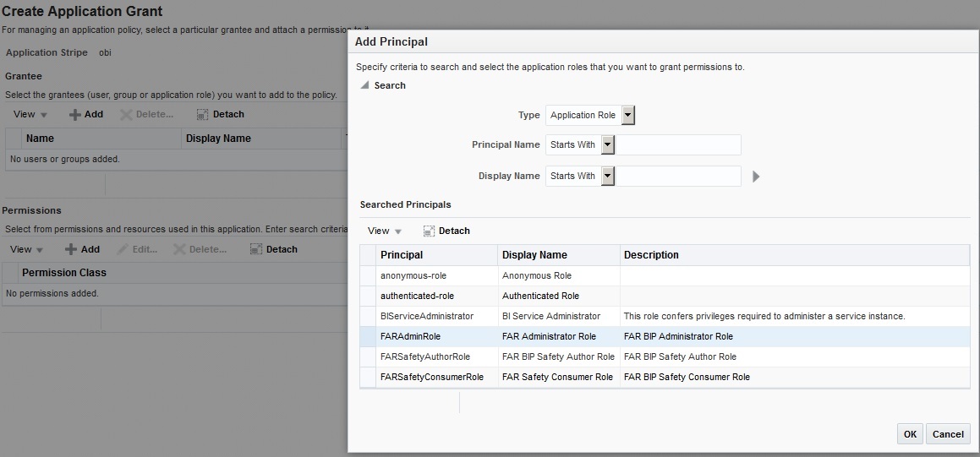Image resolution: width=980 pixels, height=457 pixels.
Task: Cancel the Add Principal dialog
Action: tap(947, 434)
